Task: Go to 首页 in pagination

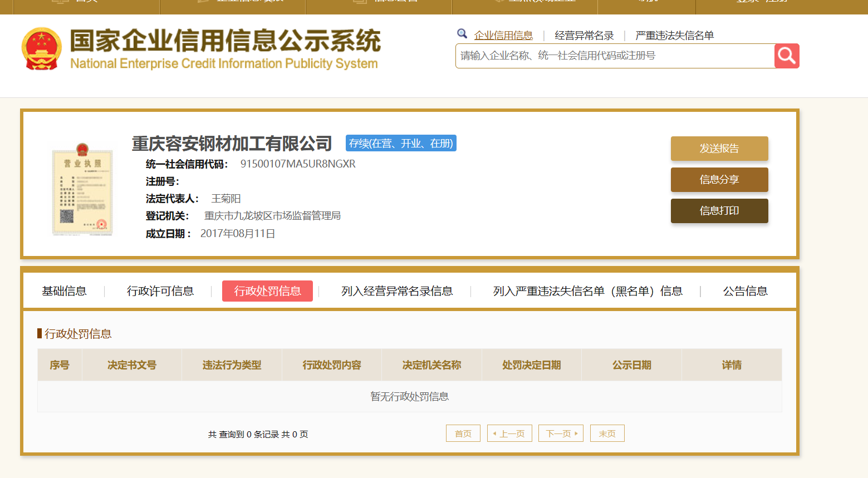Action: [x=463, y=433]
